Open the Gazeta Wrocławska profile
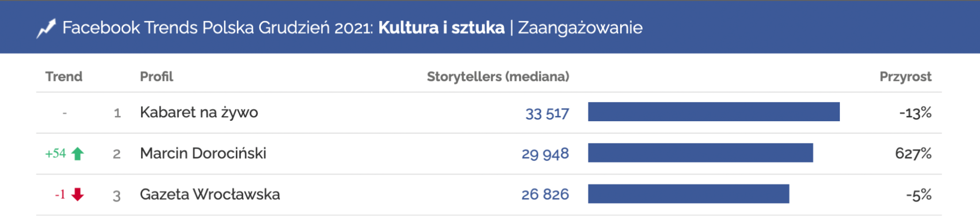The width and height of the screenshot is (980, 216). [210, 194]
